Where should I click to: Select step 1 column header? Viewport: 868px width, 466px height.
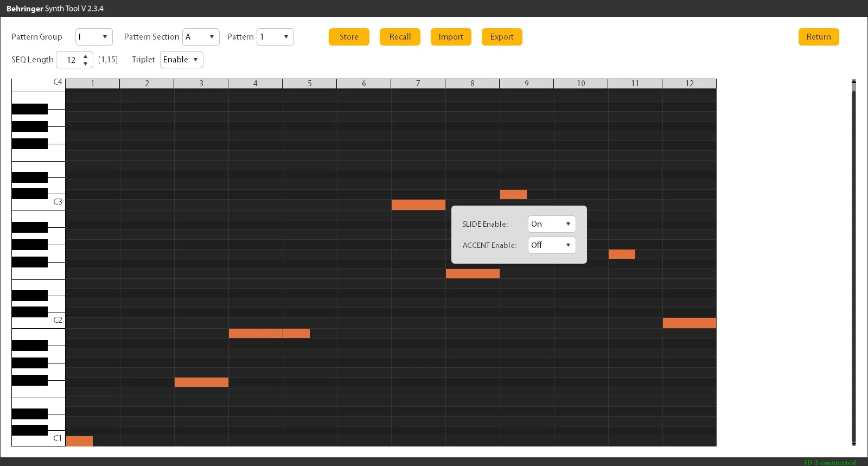93,84
